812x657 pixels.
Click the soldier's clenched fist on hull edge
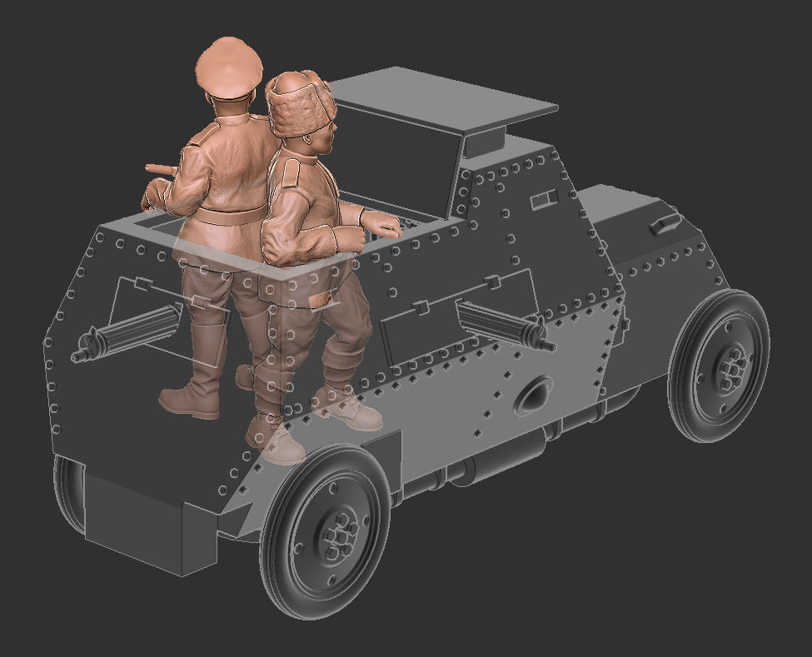tap(386, 225)
